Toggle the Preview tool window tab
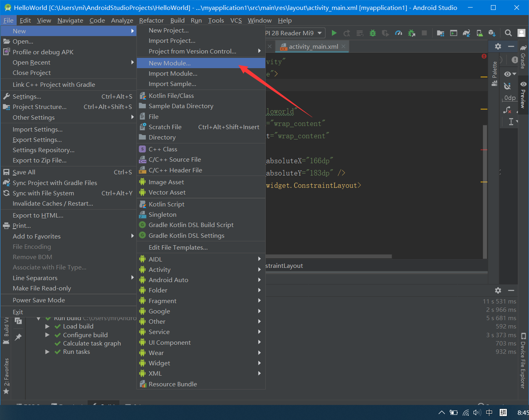Screen dimensions: 529x420 (523, 95)
